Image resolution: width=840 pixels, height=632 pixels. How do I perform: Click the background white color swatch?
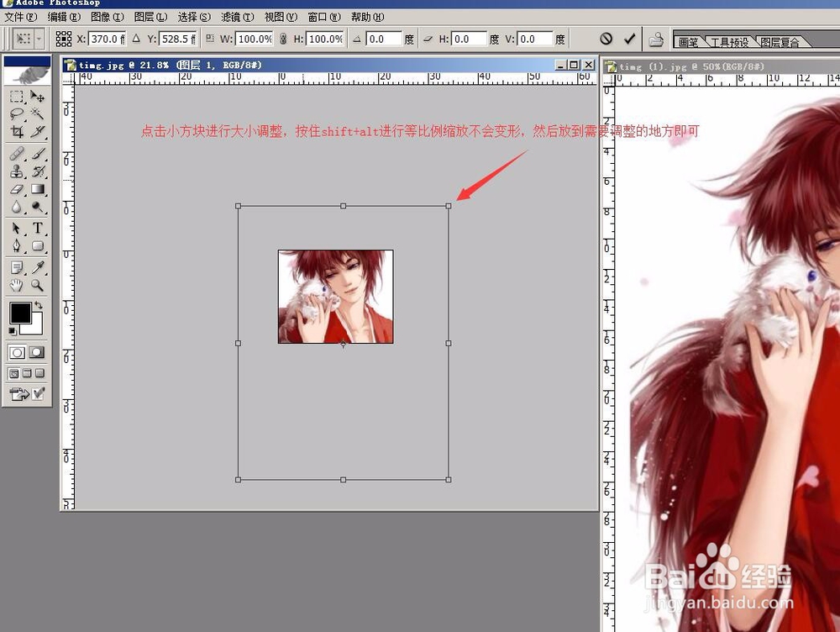point(35,326)
